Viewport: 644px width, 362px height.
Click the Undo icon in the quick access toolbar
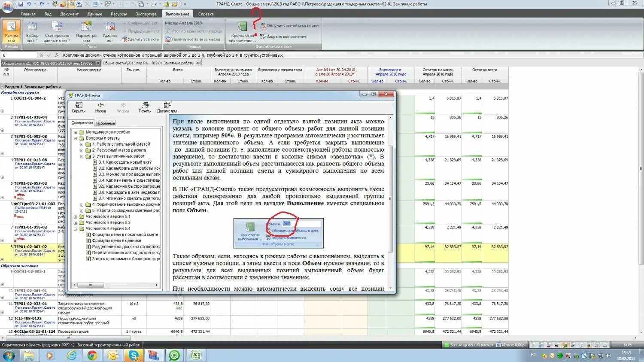(29, 4)
